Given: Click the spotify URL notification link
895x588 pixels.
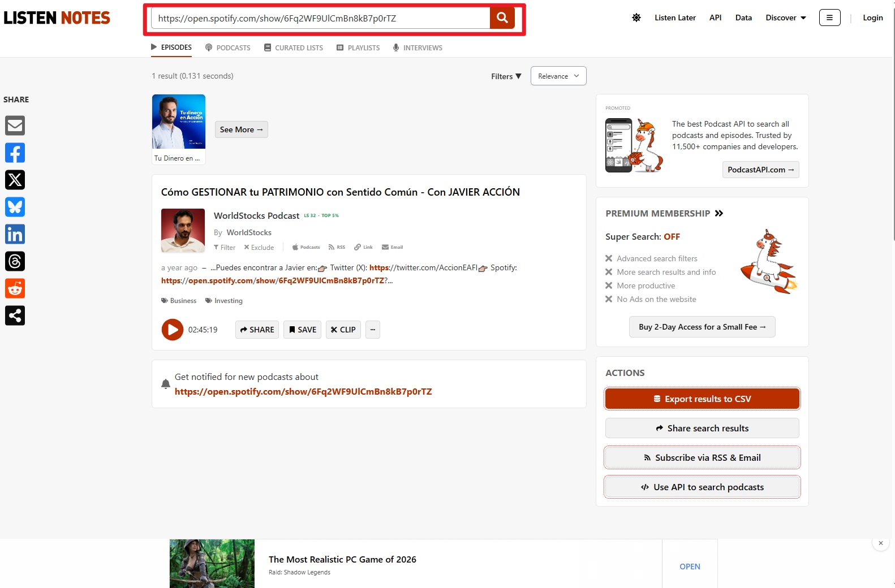Looking at the screenshot, I should 303,391.
